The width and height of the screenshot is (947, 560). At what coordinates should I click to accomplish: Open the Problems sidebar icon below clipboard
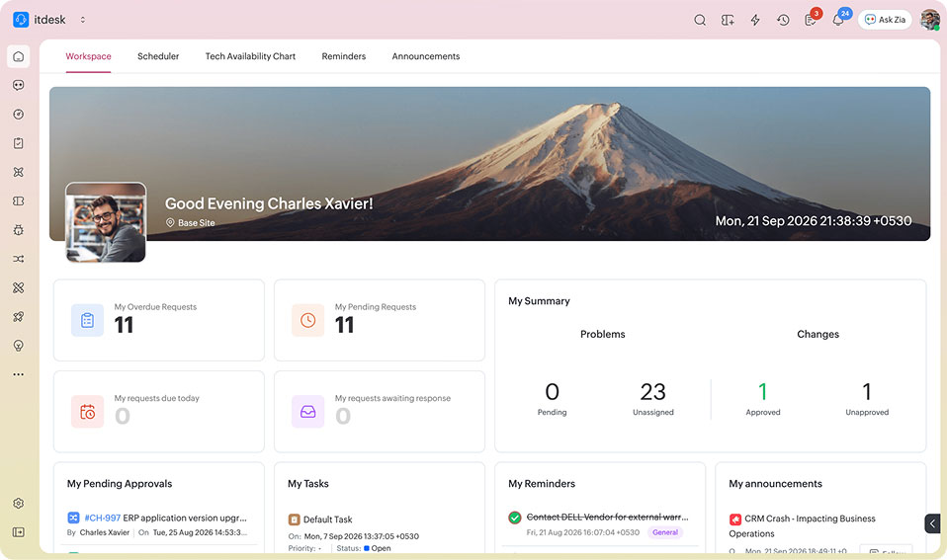click(19, 172)
